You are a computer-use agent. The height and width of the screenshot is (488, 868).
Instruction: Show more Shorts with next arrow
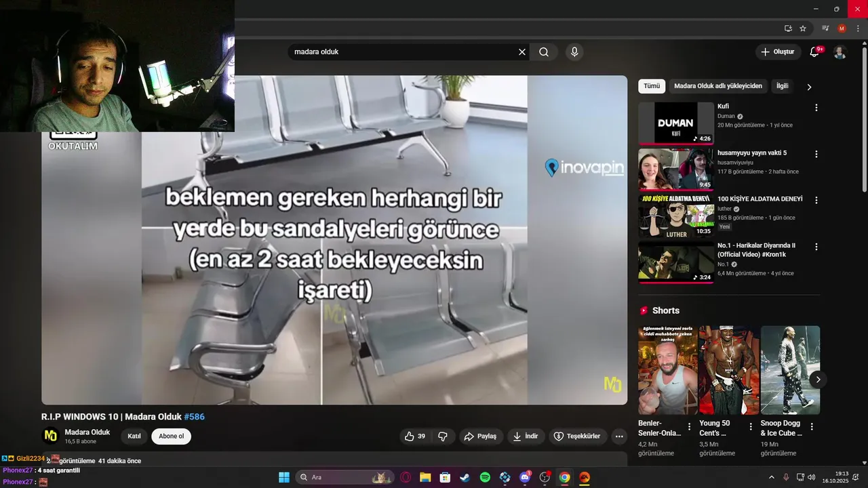pyautogui.click(x=818, y=380)
